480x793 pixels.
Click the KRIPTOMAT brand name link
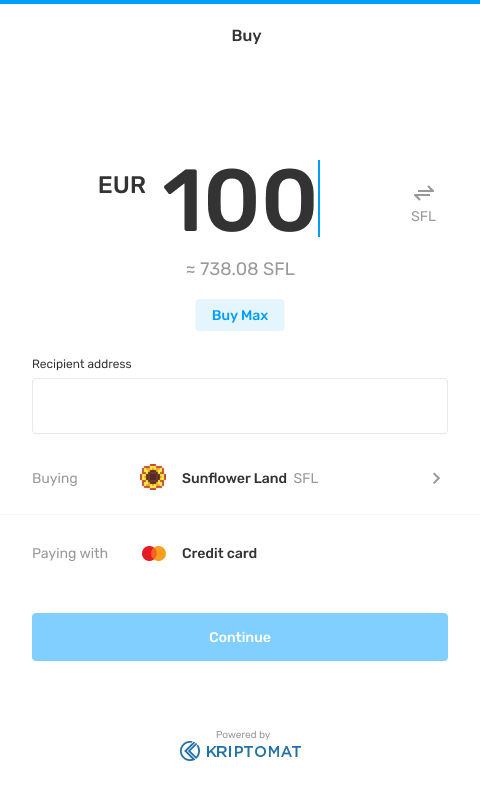[x=253, y=752]
